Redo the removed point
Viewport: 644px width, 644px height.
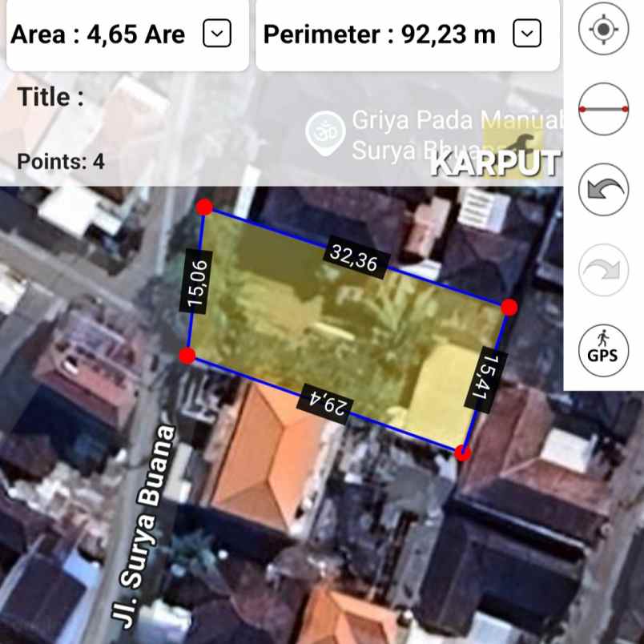pyautogui.click(x=603, y=272)
